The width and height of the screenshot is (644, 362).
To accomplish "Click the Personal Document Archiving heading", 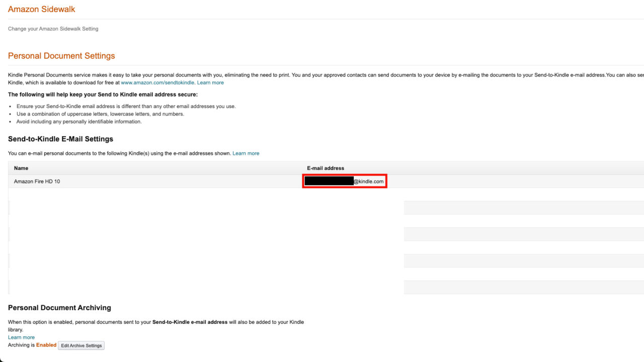I will point(59,307).
